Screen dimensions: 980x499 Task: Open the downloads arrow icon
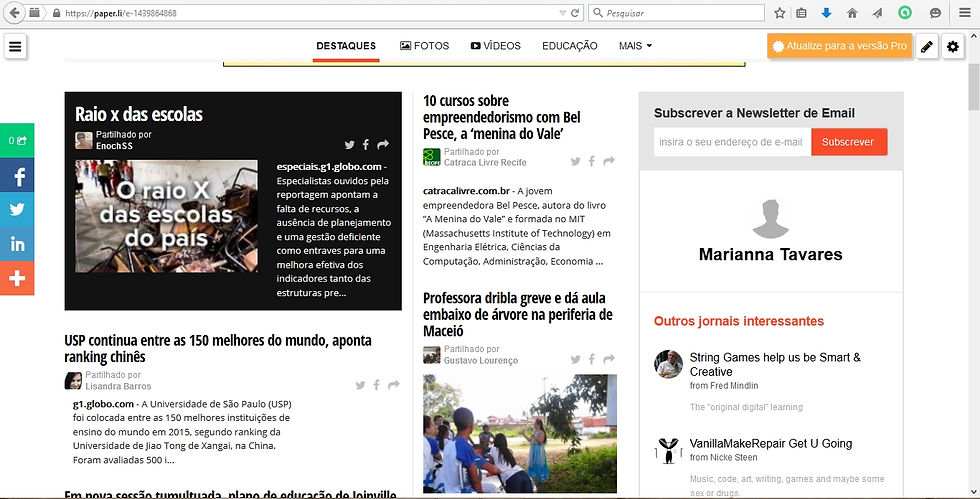point(826,13)
